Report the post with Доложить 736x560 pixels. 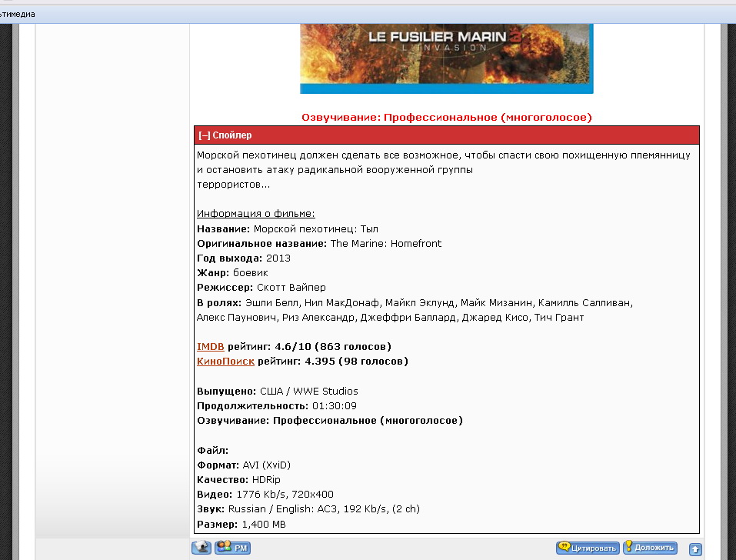(x=650, y=548)
